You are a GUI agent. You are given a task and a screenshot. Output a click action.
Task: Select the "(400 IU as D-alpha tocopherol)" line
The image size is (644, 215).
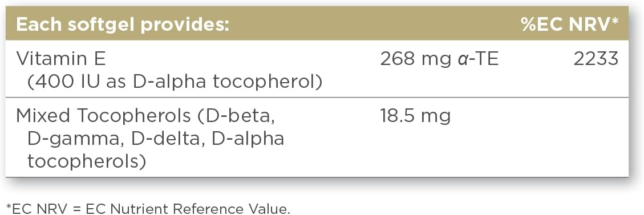175,82
